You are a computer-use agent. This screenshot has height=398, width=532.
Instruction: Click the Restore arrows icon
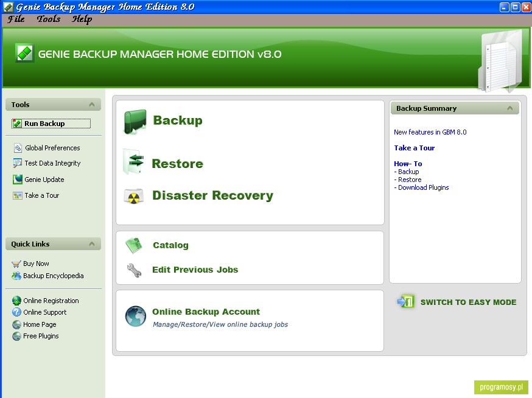[x=133, y=161]
